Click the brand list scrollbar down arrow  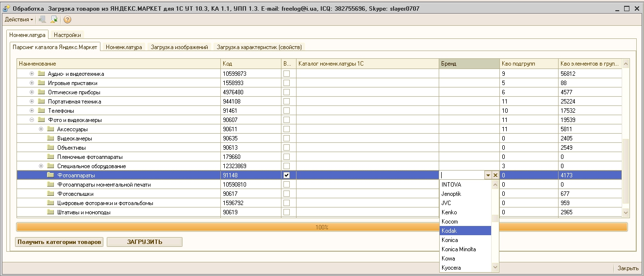click(x=495, y=267)
